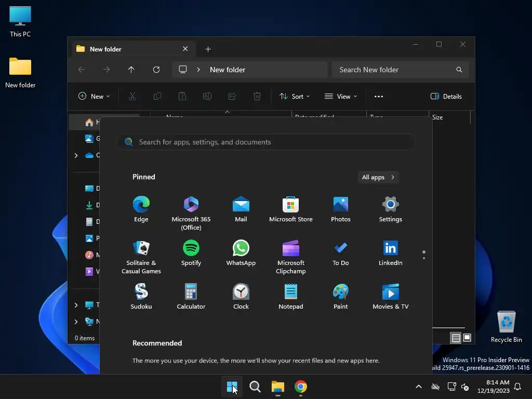This screenshot has width=532, height=399.
Task: Launch Notepad from Start menu
Action: [291, 297]
